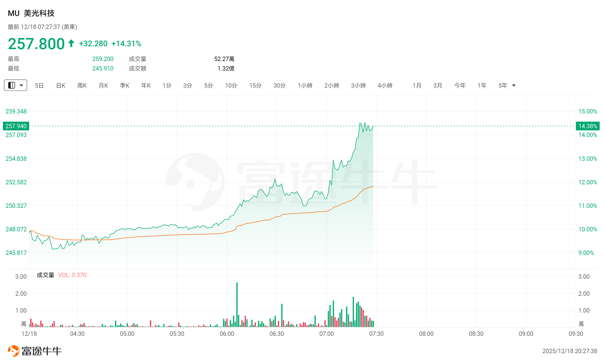This screenshot has width=605, height=364.
Task: Click the 14.38% percent change tag
Action: point(588,126)
